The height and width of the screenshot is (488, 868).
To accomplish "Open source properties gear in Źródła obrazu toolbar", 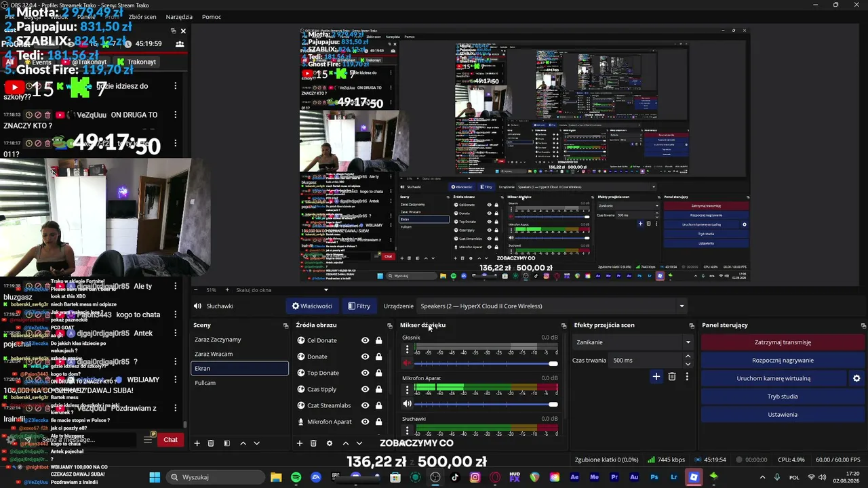I will click(330, 443).
